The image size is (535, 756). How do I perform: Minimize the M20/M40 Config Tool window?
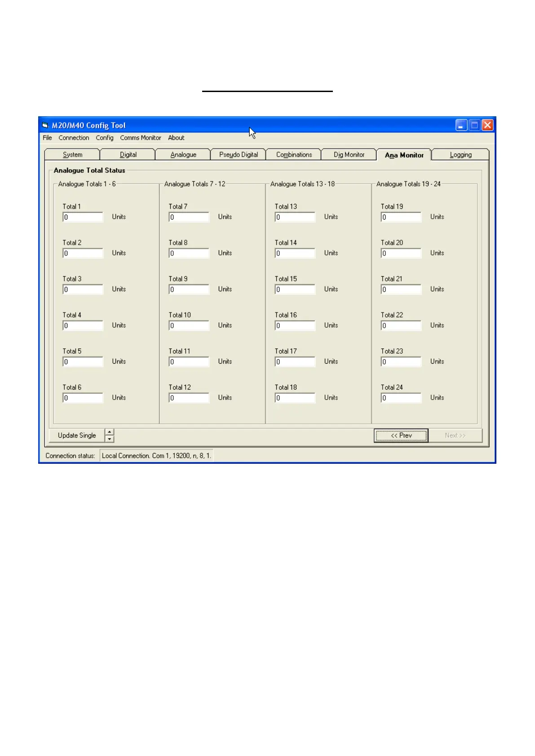461,125
